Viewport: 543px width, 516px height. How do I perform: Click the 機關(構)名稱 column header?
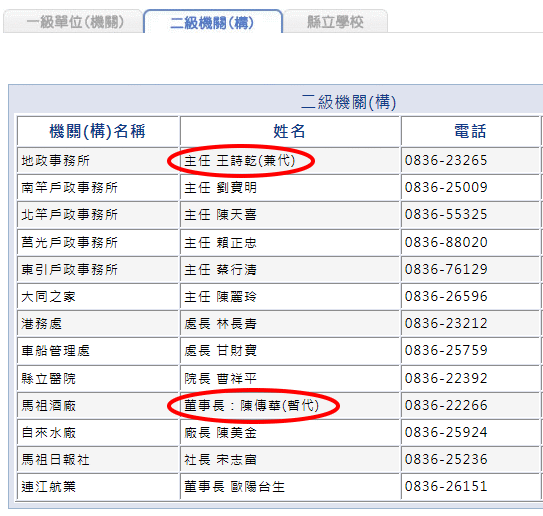(98, 131)
